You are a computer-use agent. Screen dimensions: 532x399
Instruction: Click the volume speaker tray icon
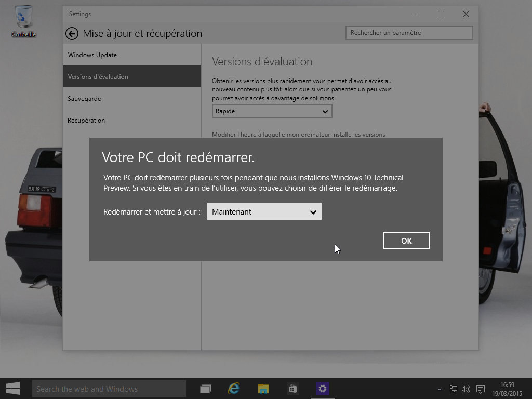(x=465, y=389)
